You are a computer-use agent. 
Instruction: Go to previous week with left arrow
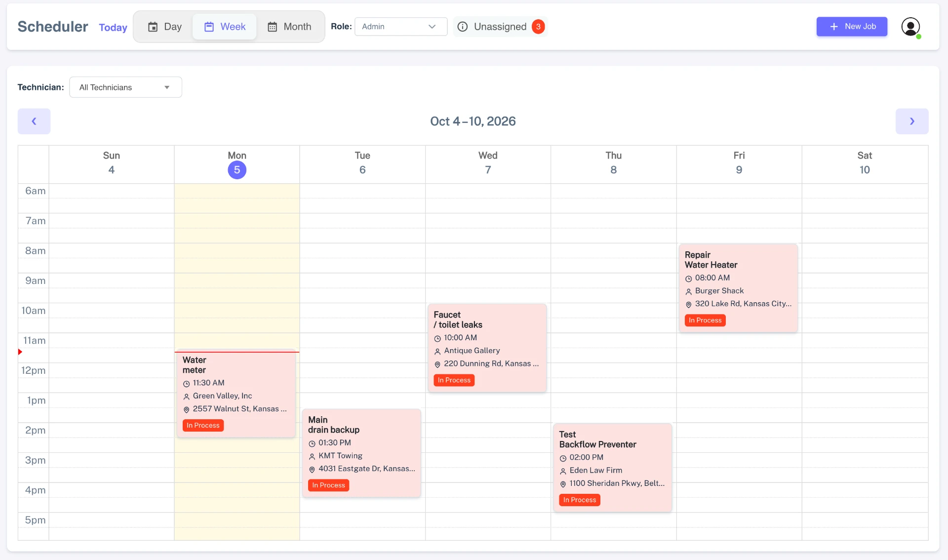34,121
